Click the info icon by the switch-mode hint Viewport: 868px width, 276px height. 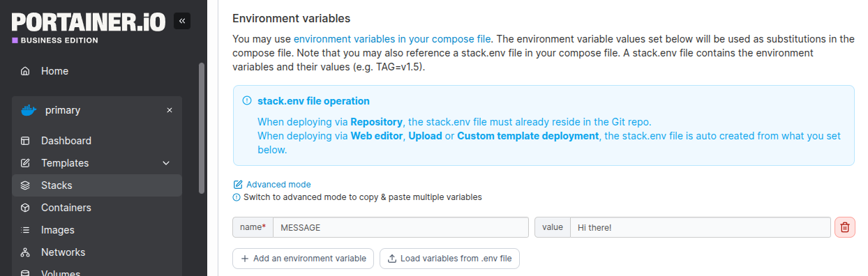tap(236, 197)
